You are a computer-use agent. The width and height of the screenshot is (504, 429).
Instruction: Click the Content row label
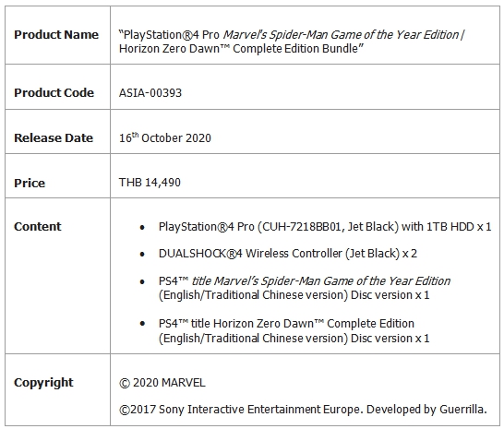(37, 227)
